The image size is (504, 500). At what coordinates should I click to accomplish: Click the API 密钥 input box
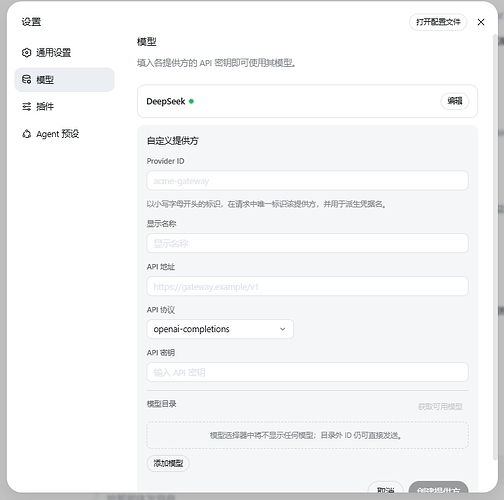tap(307, 372)
